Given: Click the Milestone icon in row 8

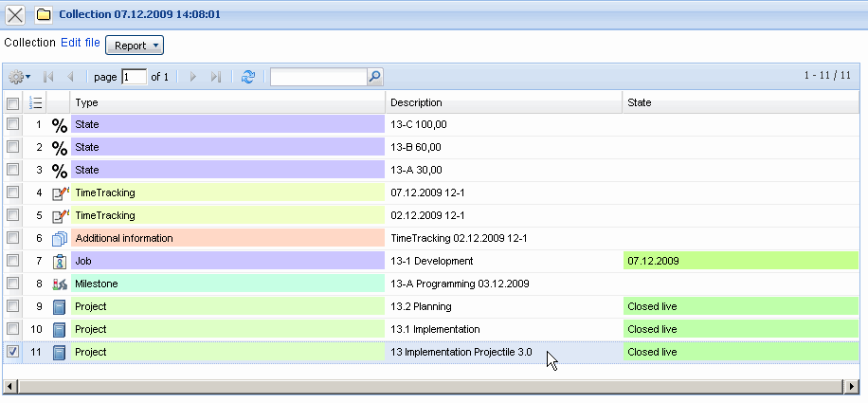Looking at the screenshot, I should (x=59, y=284).
